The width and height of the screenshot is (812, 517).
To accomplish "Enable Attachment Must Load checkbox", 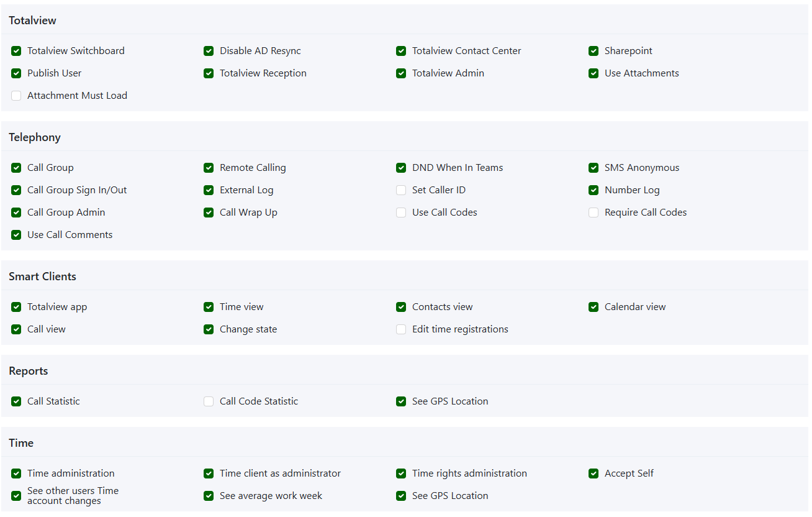I will pyautogui.click(x=16, y=96).
